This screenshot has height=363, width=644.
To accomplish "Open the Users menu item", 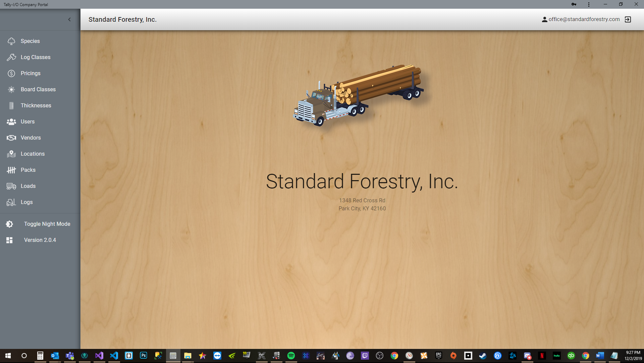I will click(28, 122).
